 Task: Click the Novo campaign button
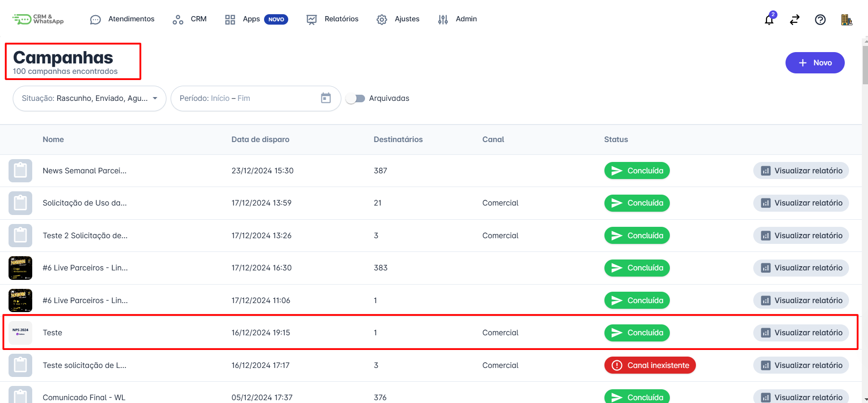[x=814, y=63]
